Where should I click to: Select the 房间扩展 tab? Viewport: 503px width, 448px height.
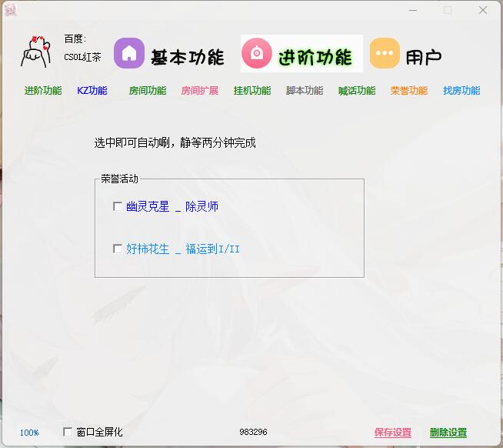click(200, 91)
